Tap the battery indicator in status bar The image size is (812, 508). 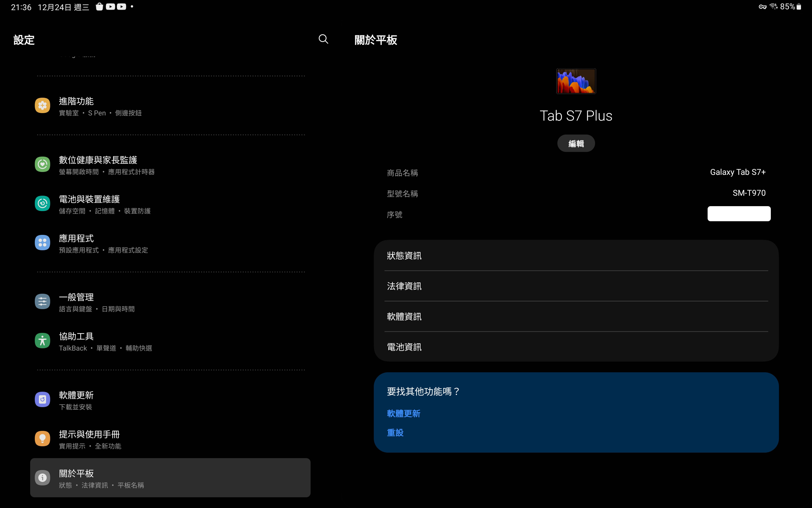[x=799, y=7]
